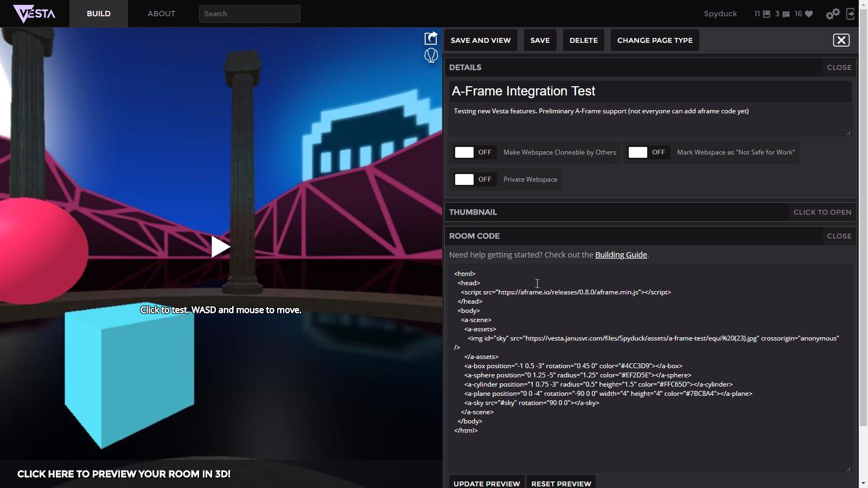Switch to the BUILD tab
Viewport: 868px width, 488px height.
(99, 14)
